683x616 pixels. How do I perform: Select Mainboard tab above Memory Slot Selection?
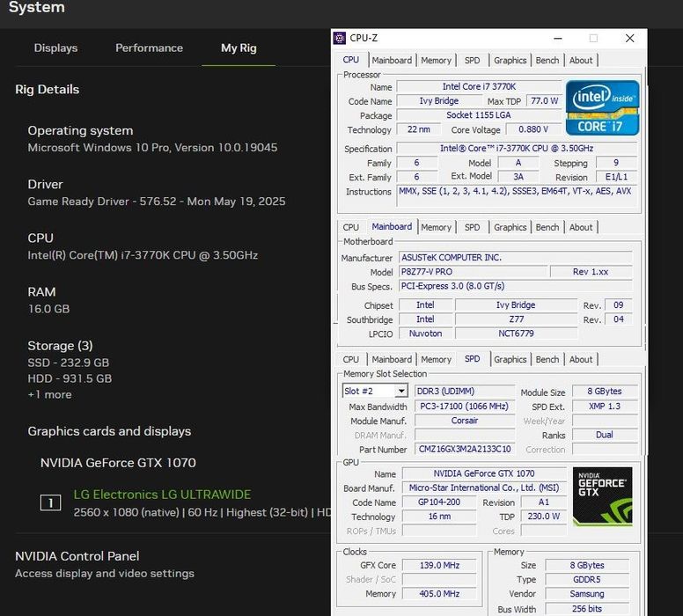pyautogui.click(x=392, y=359)
